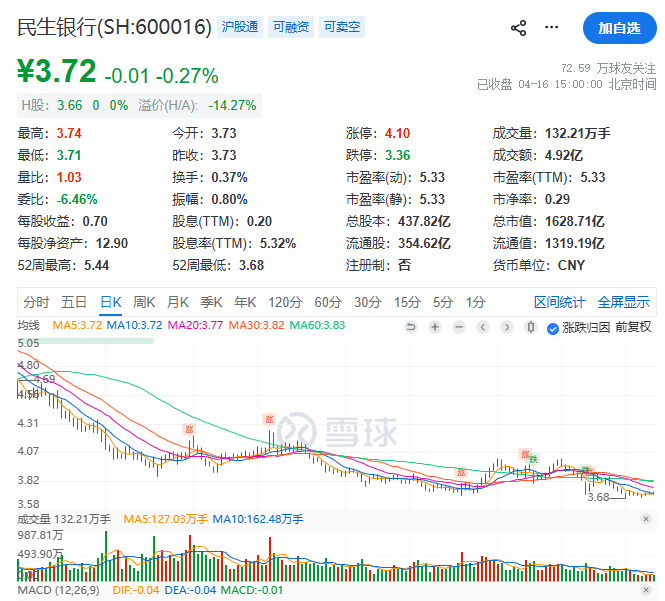Close the MACD indicator panel
The width and height of the screenshot is (665, 601).
click(x=645, y=590)
